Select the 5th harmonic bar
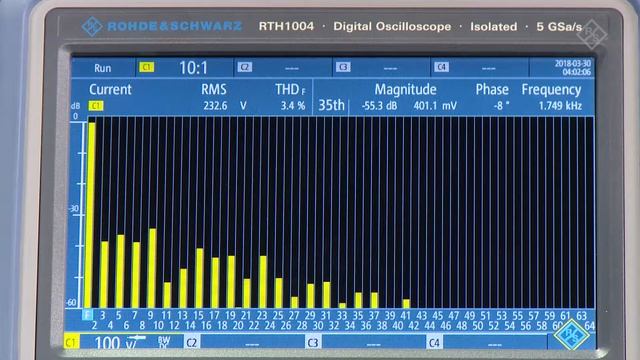Viewport: 640px width, 360px height. [120, 271]
